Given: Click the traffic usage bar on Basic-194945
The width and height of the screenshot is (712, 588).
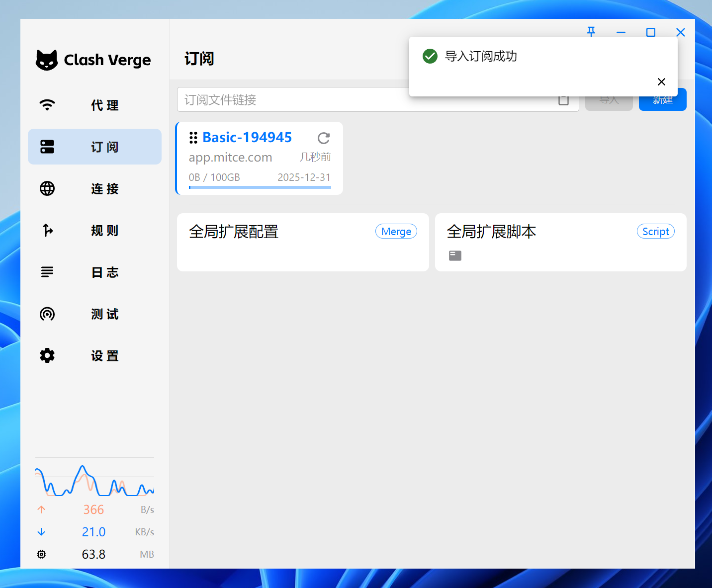Looking at the screenshot, I should coord(260,187).
